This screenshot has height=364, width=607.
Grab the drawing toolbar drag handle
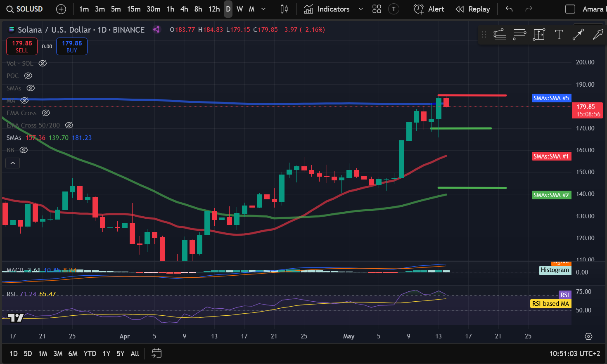(x=484, y=35)
